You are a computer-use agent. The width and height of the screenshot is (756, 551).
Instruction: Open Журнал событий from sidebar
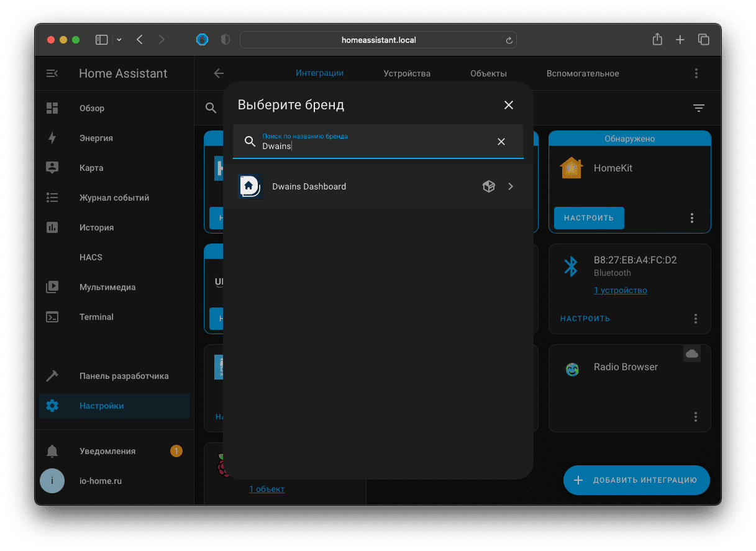click(x=114, y=198)
